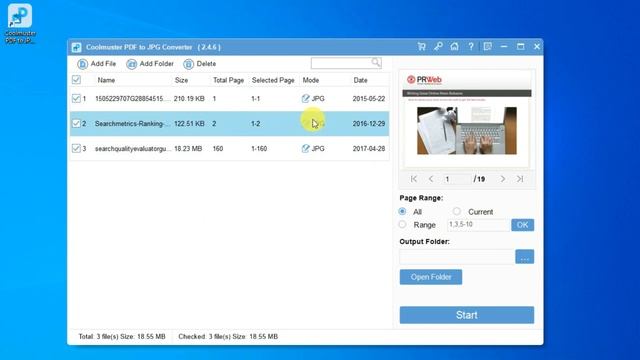Screen dimensions: 640x360
Task: Browse for output folder with the ... button
Action: [524, 257]
